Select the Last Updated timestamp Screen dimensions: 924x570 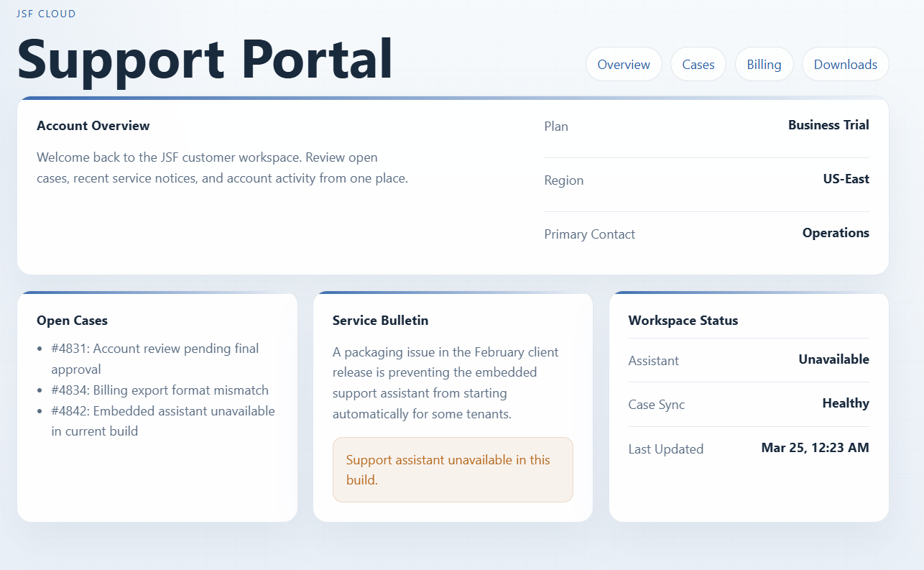pos(815,447)
